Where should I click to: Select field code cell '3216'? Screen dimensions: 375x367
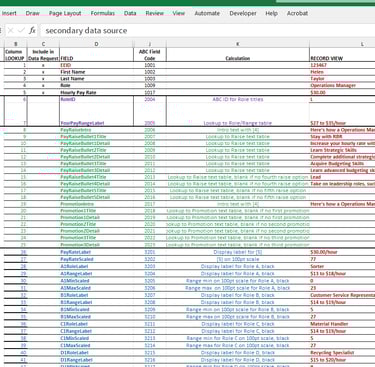[150, 360]
